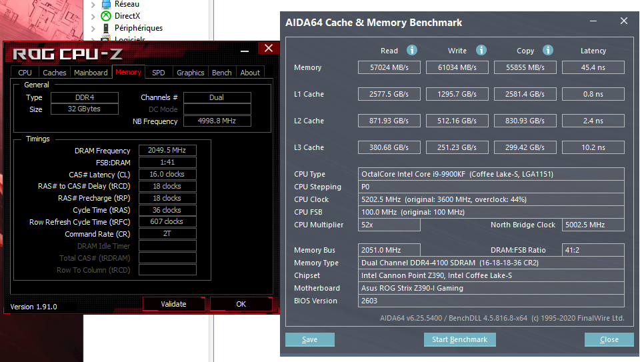The width and height of the screenshot is (644, 362).
Task: Click the DirectX Xbox icon in the tree
Action: 106,16
